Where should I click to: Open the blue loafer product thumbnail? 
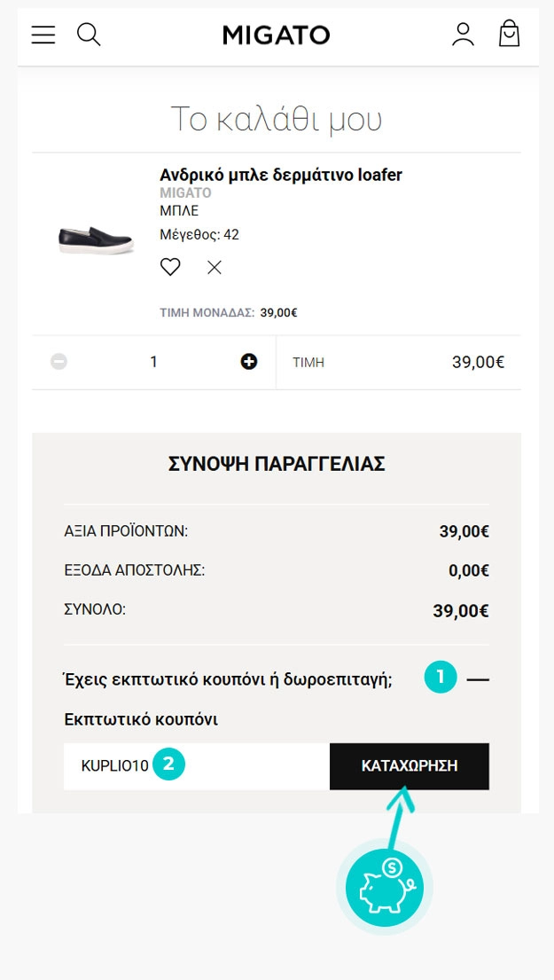click(x=95, y=239)
